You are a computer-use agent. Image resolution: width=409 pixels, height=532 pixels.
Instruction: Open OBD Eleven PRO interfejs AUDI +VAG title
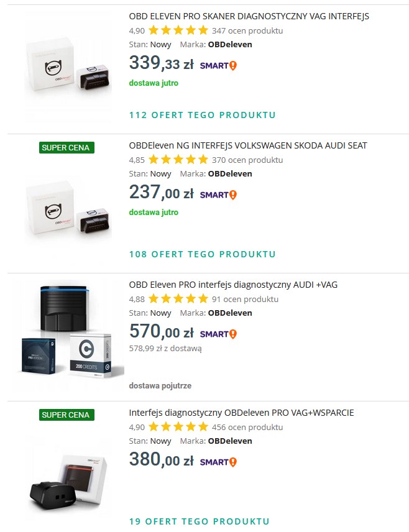pos(233,285)
